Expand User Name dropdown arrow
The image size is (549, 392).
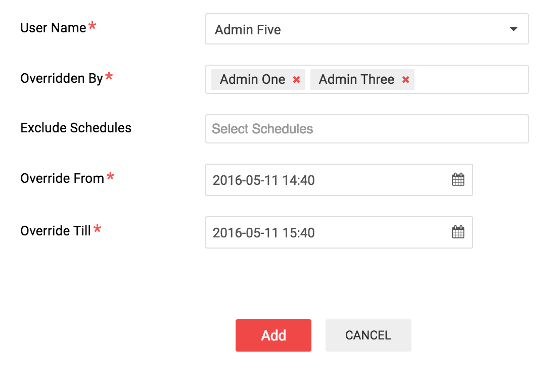(x=513, y=29)
